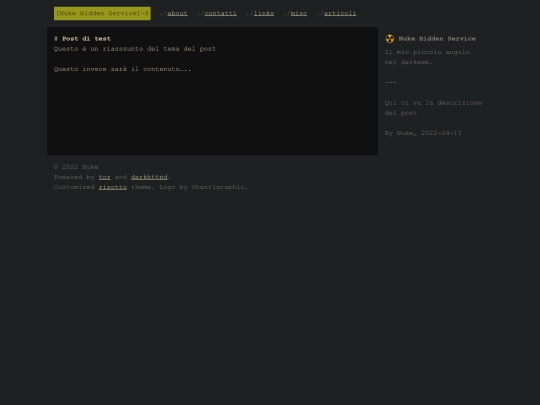This screenshot has height=405, width=540.
Task: Click the "Questo invece sarà il contenuto" line
Action: [x=122, y=69]
